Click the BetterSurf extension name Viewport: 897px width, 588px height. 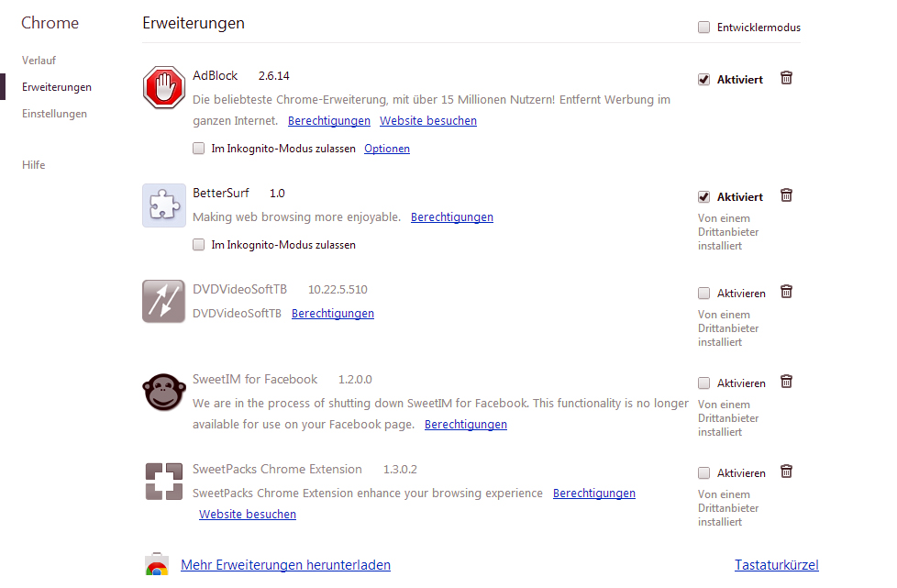tap(221, 194)
